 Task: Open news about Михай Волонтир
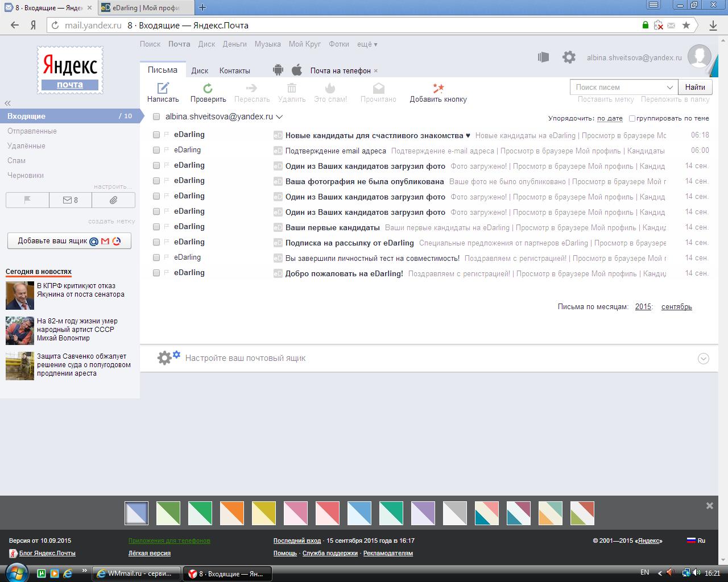point(77,330)
